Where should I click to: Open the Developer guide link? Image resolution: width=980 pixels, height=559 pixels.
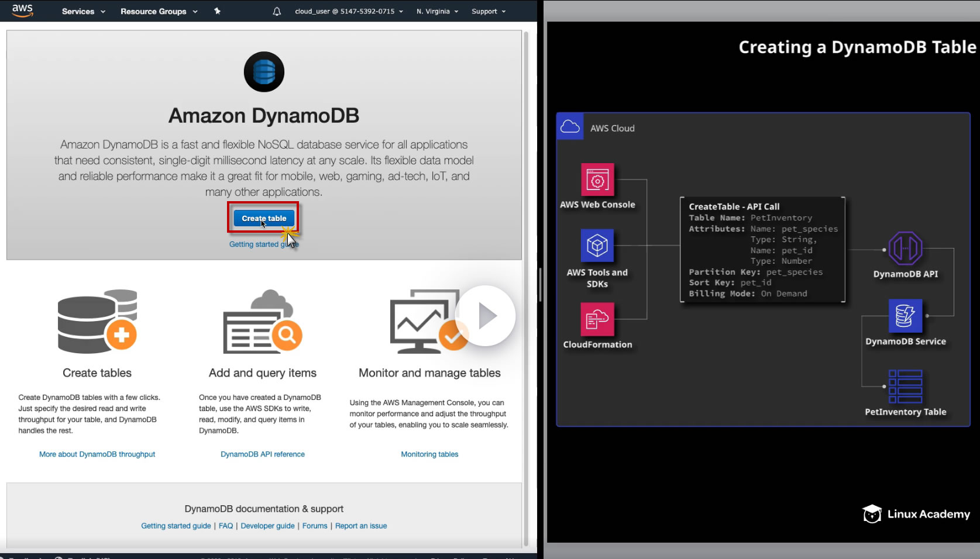[267, 526]
